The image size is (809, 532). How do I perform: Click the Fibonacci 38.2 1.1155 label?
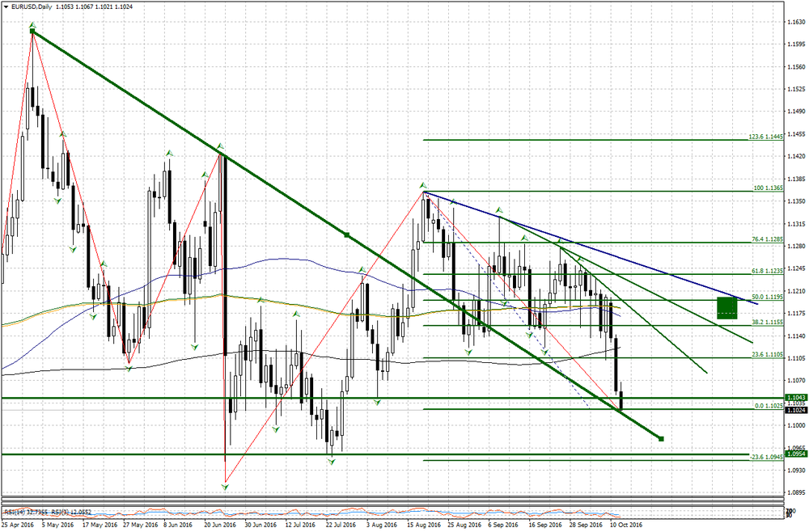point(767,322)
